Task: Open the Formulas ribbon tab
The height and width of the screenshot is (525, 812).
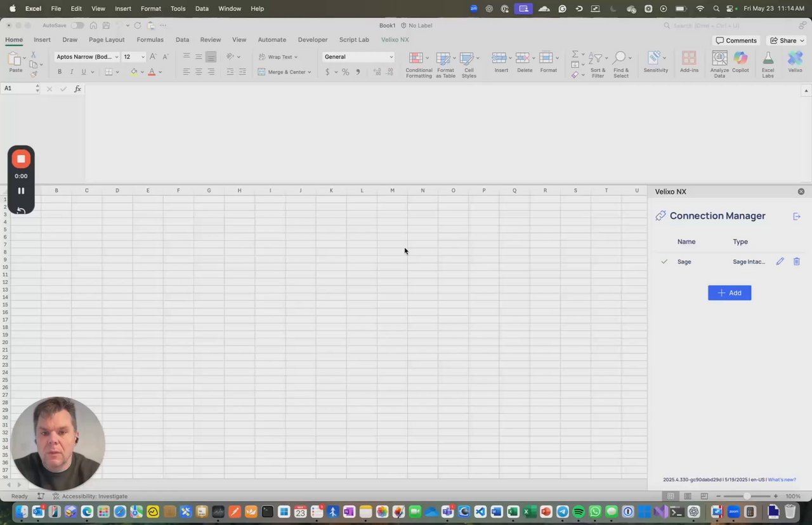Action: [x=150, y=39]
